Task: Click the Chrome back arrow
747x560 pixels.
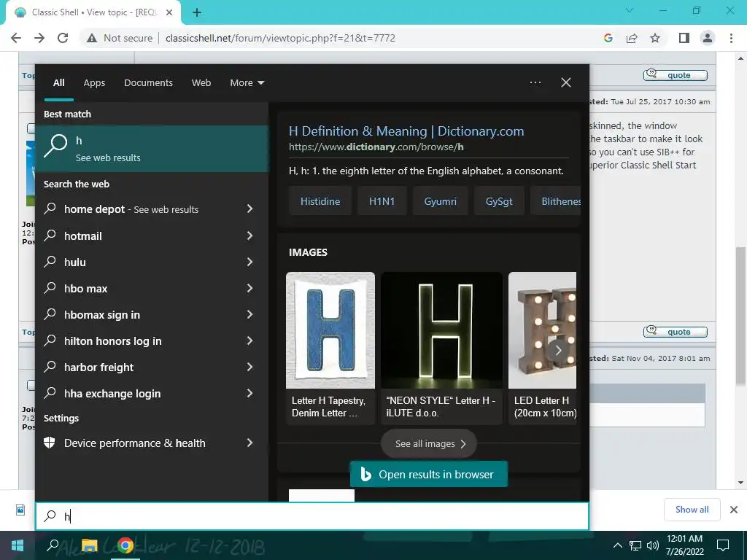Action: point(16,38)
